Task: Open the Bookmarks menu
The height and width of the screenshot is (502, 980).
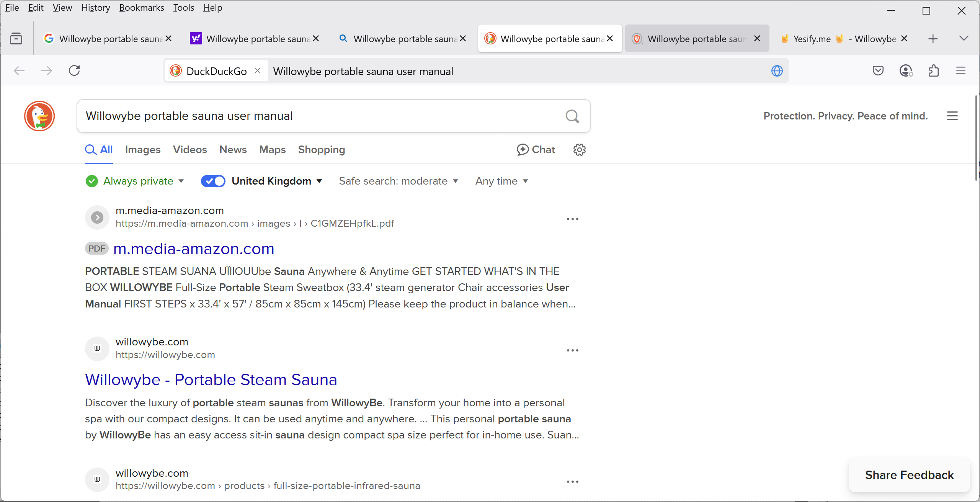Action: point(141,8)
